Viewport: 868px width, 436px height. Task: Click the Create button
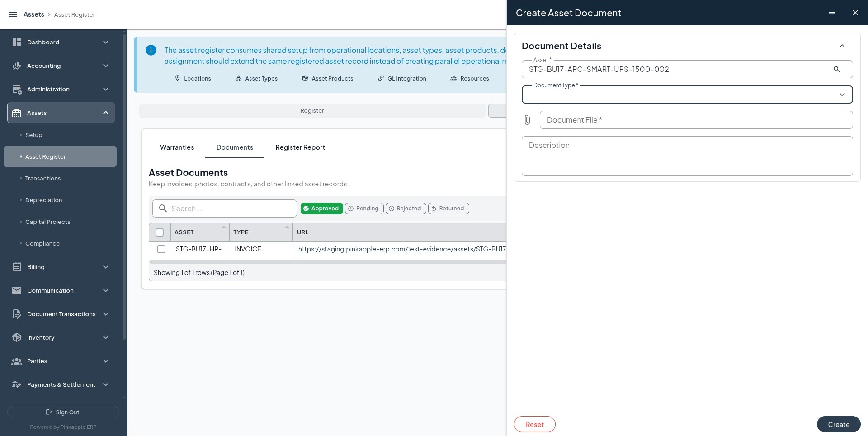pos(839,424)
